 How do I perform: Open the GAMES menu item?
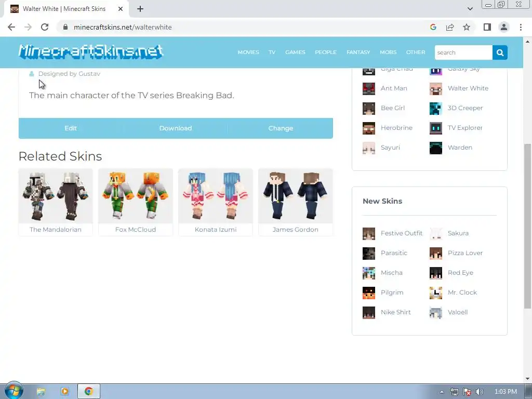[x=295, y=52]
